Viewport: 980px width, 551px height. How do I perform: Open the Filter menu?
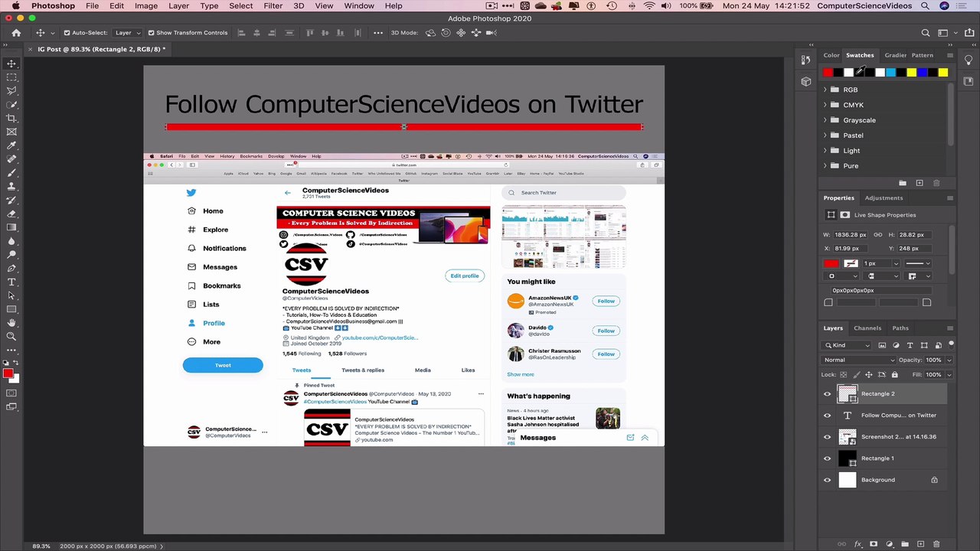tap(273, 5)
